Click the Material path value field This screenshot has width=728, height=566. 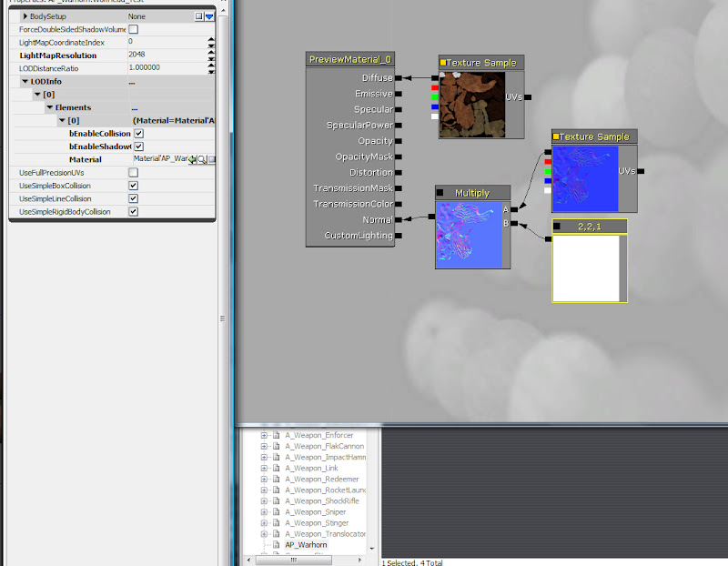click(160, 159)
